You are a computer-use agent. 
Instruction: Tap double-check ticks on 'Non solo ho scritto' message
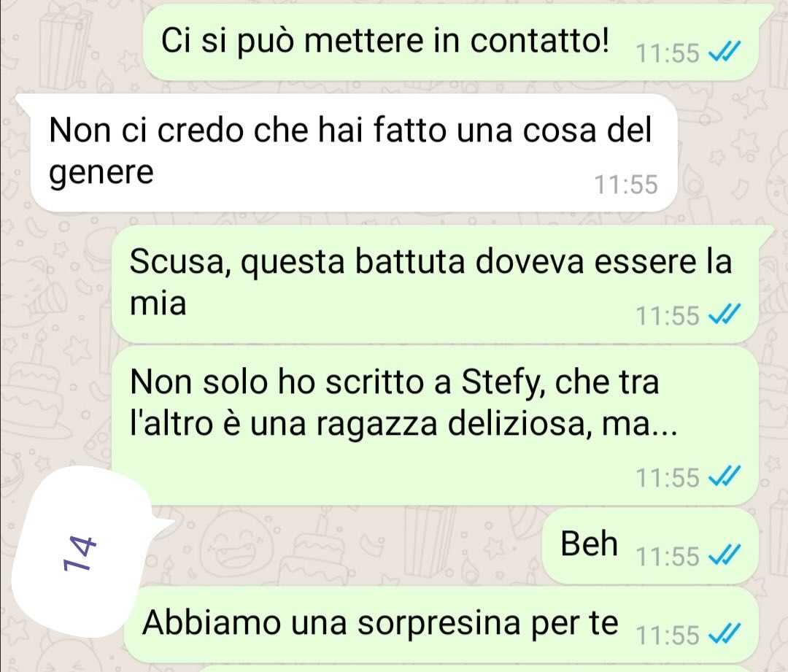tap(724, 476)
